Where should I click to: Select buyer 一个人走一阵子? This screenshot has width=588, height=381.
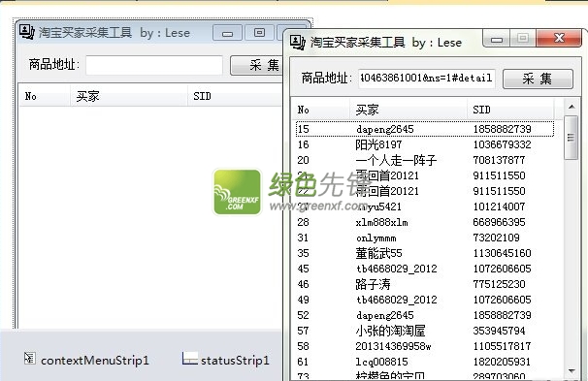(x=397, y=160)
